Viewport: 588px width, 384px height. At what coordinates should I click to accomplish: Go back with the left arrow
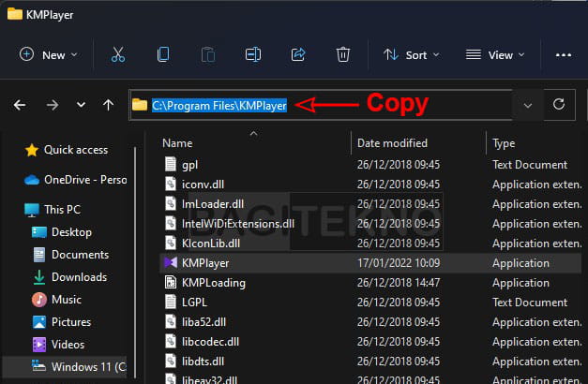pyautogui.click(x=20, y=105)
